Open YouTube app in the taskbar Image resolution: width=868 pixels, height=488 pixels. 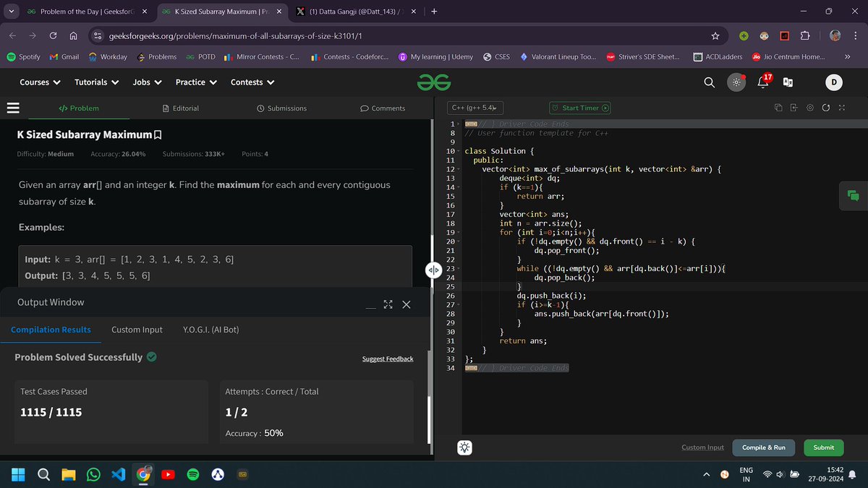pos(168,474)
